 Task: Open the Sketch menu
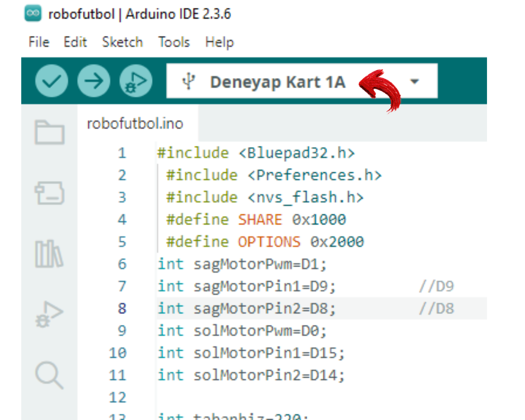pos(122,42)
